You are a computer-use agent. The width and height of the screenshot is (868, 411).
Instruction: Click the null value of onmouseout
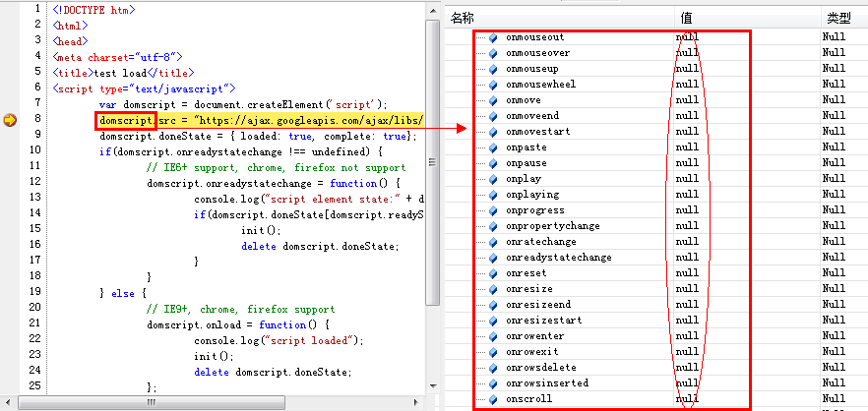[x=687, y=37]
